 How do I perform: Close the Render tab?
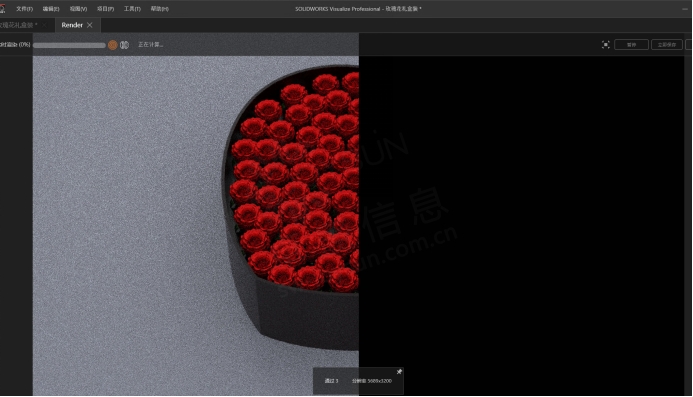pyautogui.click(x=90, y=25)
